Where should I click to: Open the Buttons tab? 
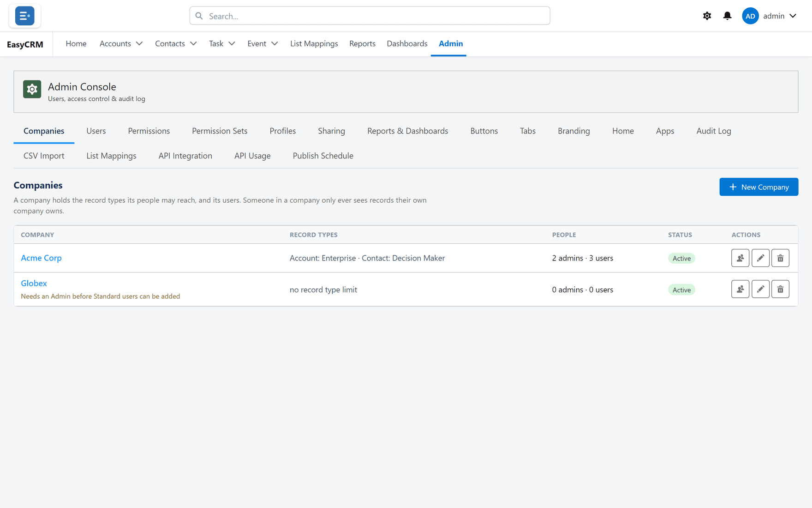(x=484, y=131)
